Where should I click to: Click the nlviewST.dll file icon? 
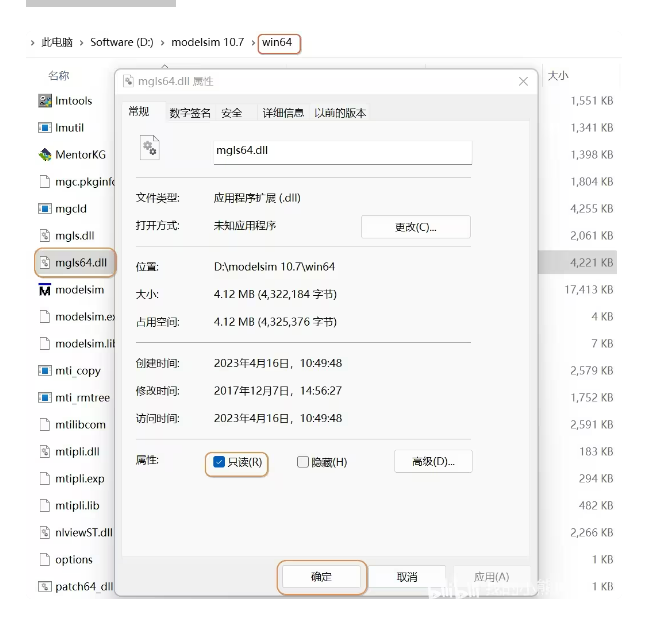point(45,533)
